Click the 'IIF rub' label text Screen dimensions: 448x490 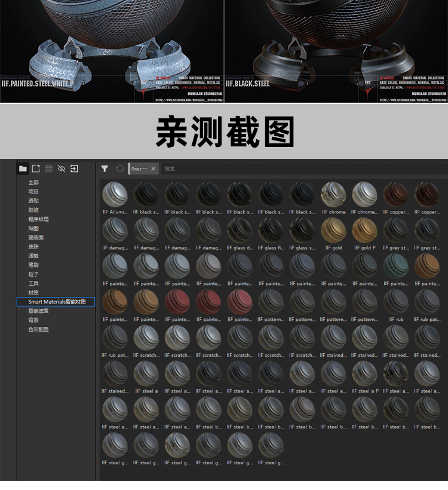point(396,319)
